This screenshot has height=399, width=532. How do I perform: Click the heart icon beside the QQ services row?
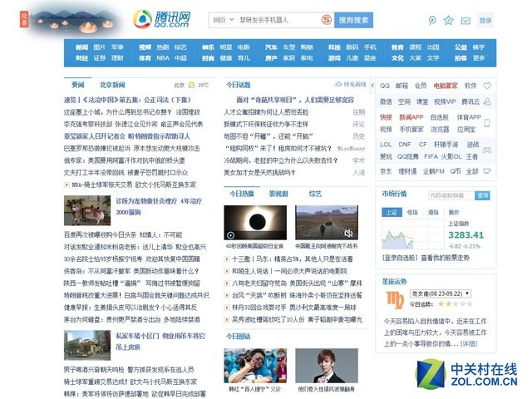487,86
